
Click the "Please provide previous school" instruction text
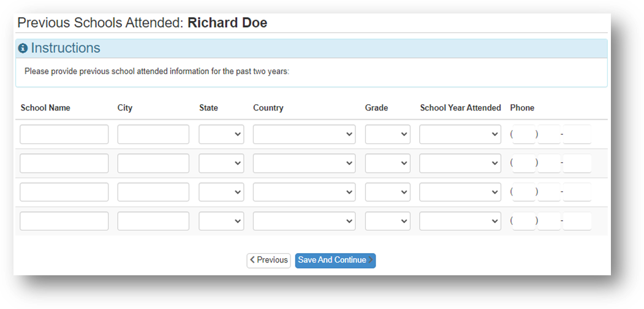157,72
